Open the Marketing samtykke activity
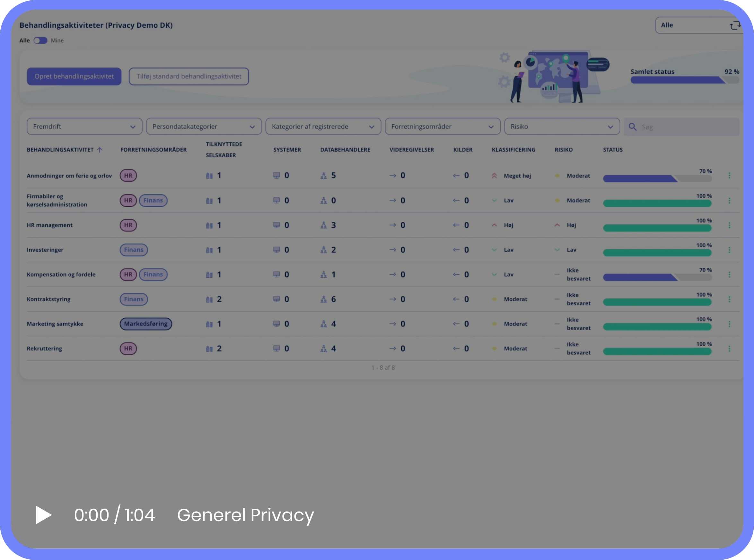Image resolution: width=754 pixels, height=560 pixels. pos(55,324)
